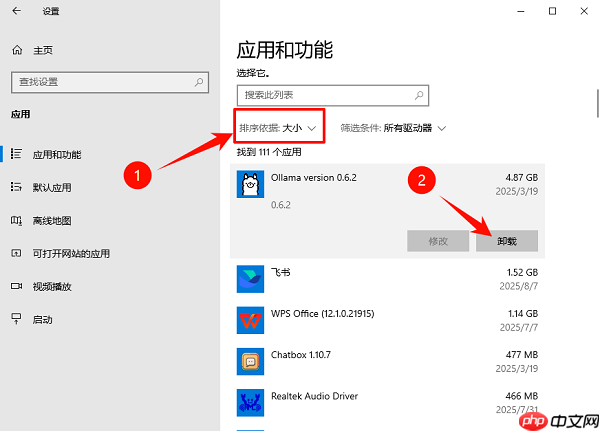
Task: Click the 应用 sidebar section heading
Action: 20,114
